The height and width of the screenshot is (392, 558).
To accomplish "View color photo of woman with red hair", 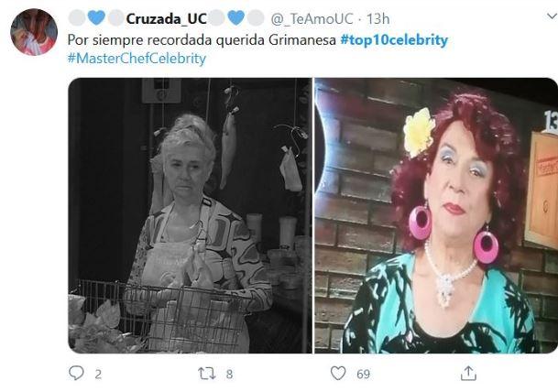I will point(436,215).
